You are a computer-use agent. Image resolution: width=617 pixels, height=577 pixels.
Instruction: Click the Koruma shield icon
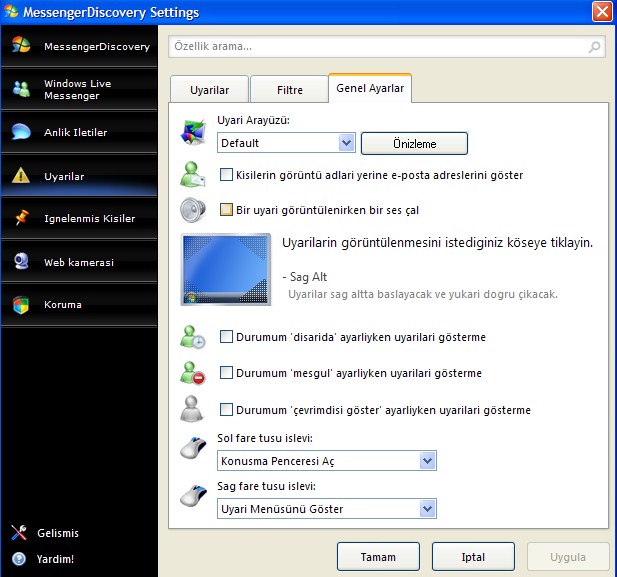click(x=21, y=305)
